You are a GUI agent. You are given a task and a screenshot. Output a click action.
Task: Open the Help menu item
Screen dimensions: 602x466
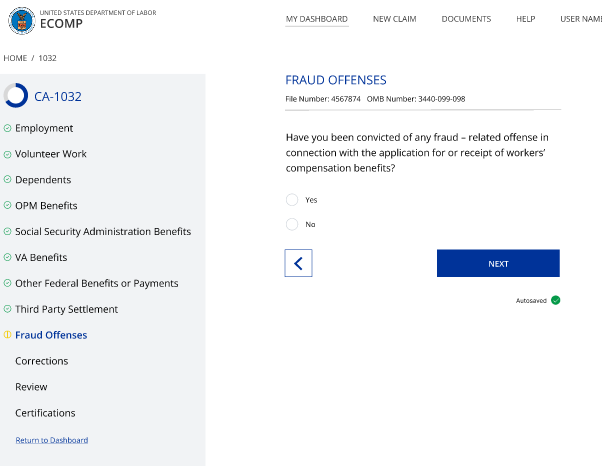(525, 19)
